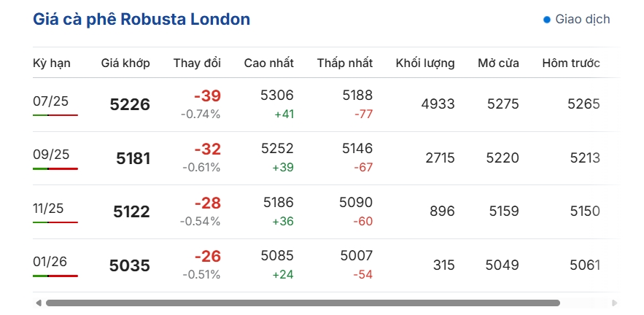The width and height of the screenshot is (644, 315).
Task: Select the Giá khớp column header
Action: (x=125, y=63)
